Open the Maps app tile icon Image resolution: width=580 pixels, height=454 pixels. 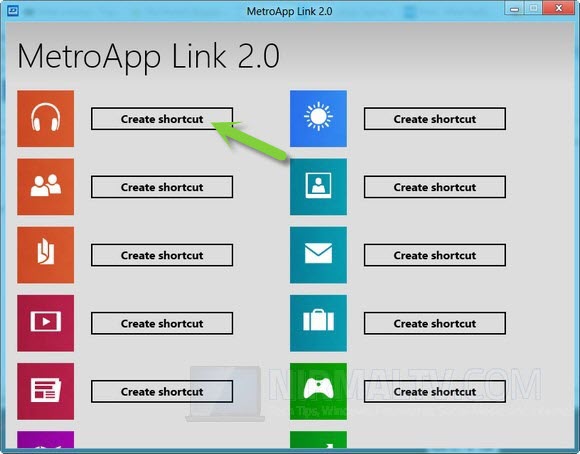point(45,255)
